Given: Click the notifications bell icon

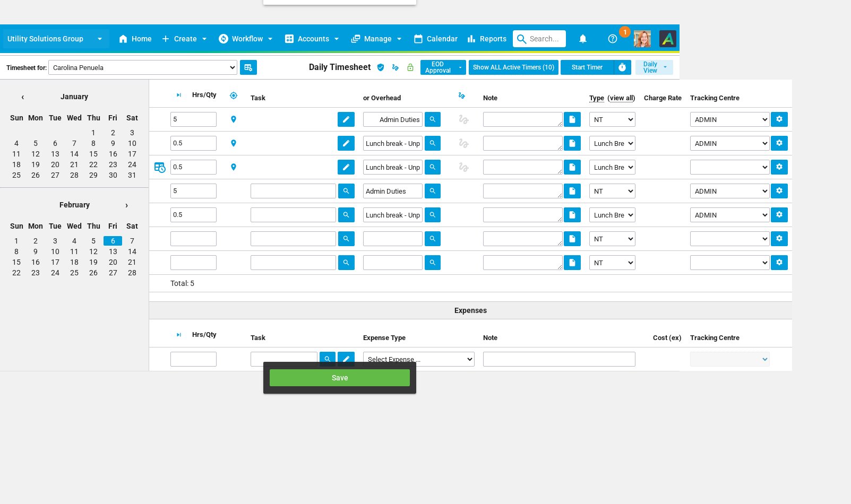Looking at the screenshot, I should pos(583,39).
